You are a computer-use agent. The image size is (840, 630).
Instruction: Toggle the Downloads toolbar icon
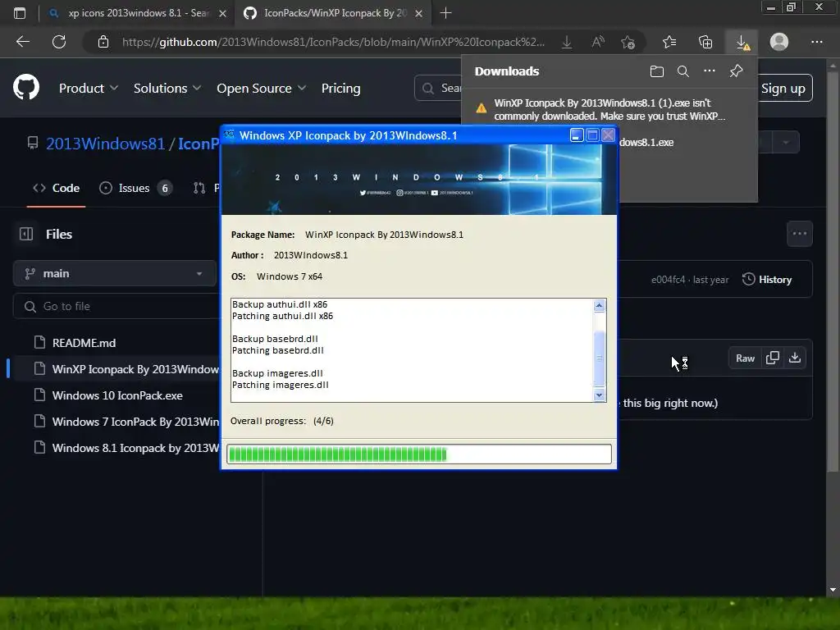point(742,42)
